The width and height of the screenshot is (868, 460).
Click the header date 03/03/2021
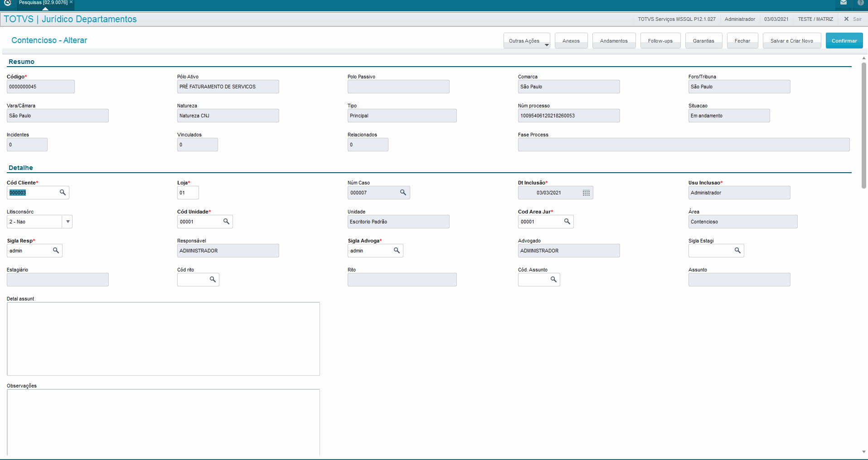[776, 19]
